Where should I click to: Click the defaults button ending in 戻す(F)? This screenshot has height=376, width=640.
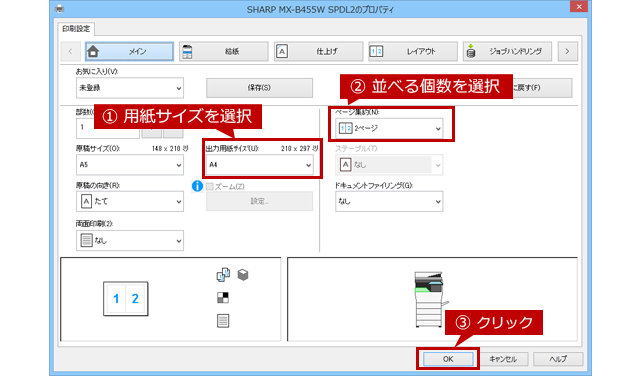(x=542, y=88)
